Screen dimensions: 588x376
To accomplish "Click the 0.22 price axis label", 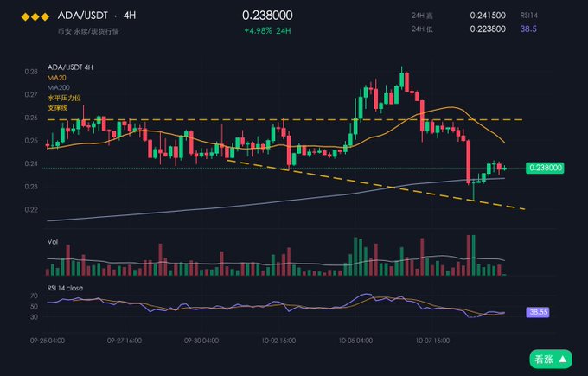I will coord(31,209).
